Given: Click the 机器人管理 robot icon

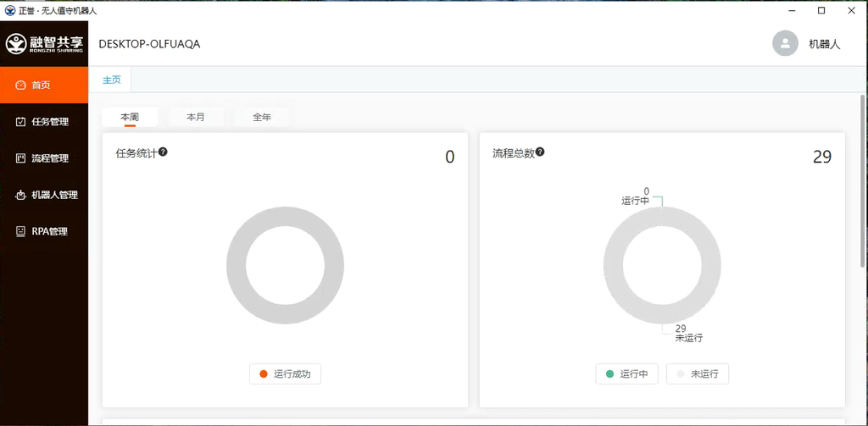Looking at the screenshot, I should coord(20,195).
